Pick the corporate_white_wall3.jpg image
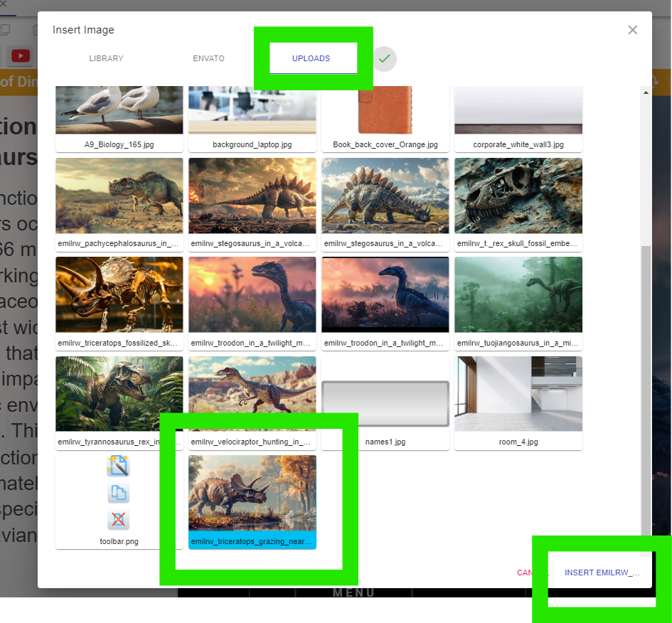 click(x=518, y=119)
